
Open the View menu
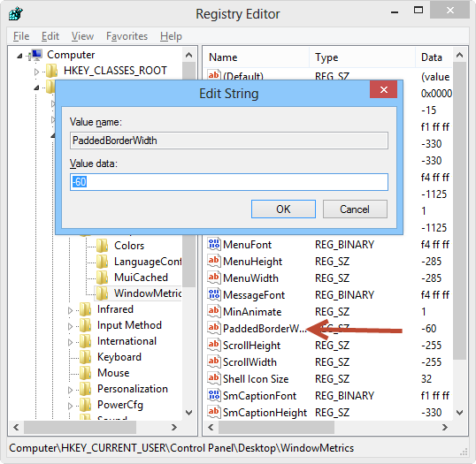pos(82,36)
